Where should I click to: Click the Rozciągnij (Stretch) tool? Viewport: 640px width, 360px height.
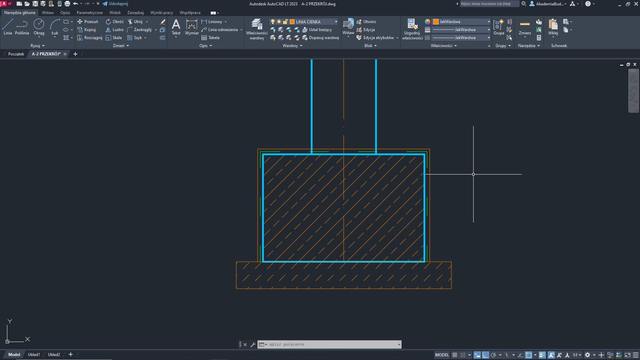pyautogui.click(x=90, y=38)
